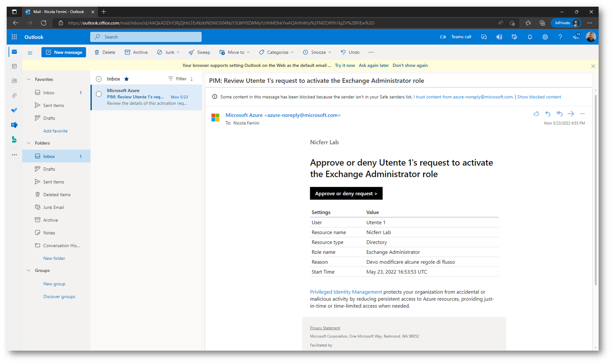Select the Microsoft Azure message checkbox circle
Viewport: 612px width, 364px height.
99,94
